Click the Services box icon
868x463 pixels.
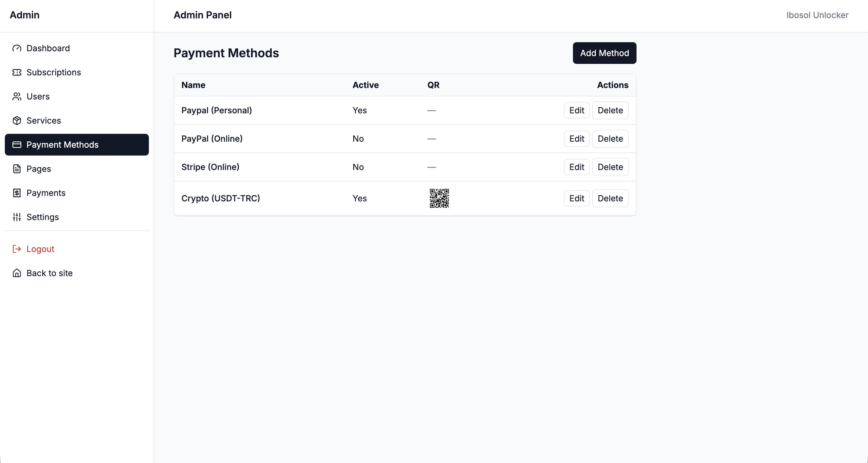tap(17, 121)
